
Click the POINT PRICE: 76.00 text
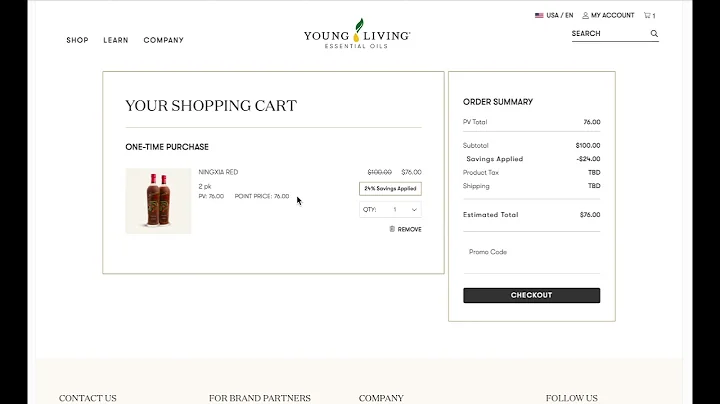[262, 196]
